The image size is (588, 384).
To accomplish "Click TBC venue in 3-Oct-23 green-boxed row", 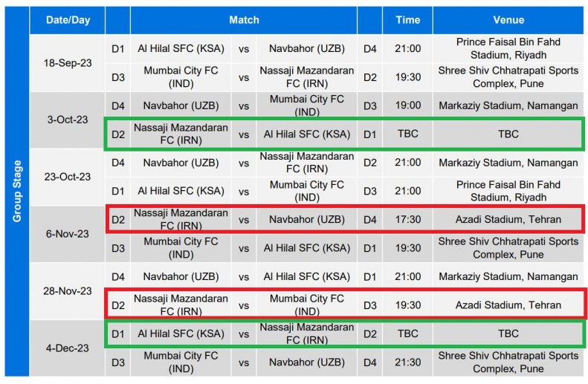I will pyautogui.click(x=508, y=134).
